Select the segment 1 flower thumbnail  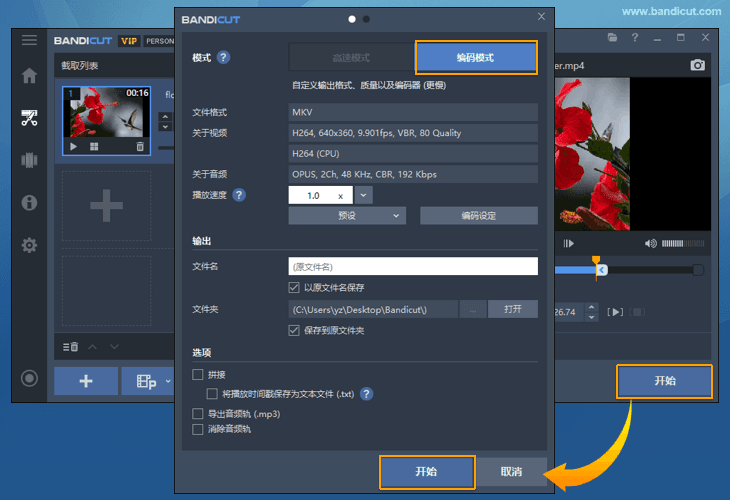click(107, 113)
